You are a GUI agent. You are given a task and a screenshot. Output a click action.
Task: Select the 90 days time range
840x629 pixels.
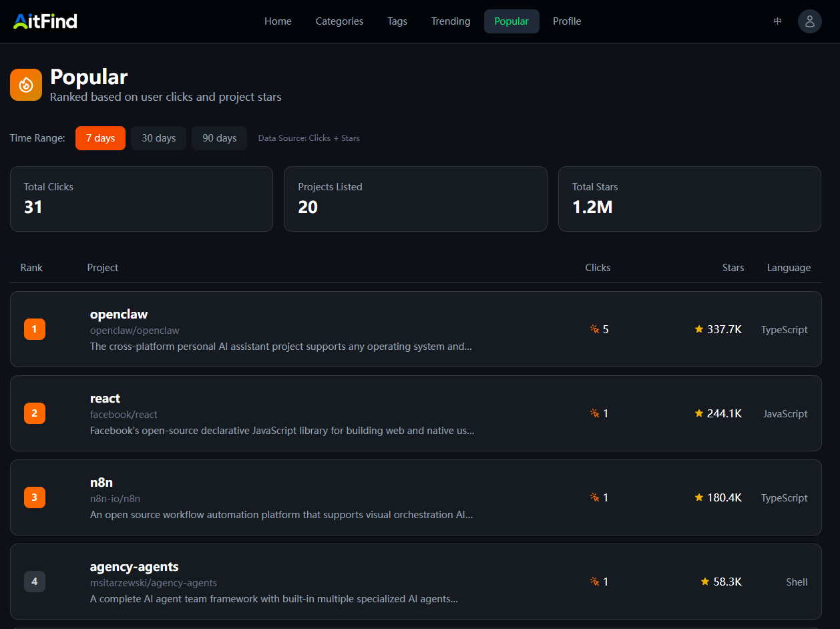tap(220, 138)
